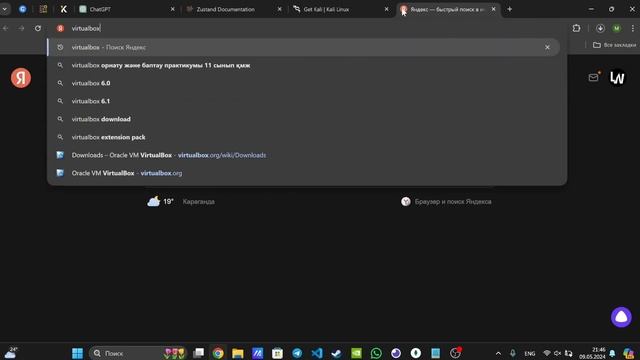Open File Explorer from the taskbar
The width and height of the screenshot is (640, 360).
pos(238,353)
